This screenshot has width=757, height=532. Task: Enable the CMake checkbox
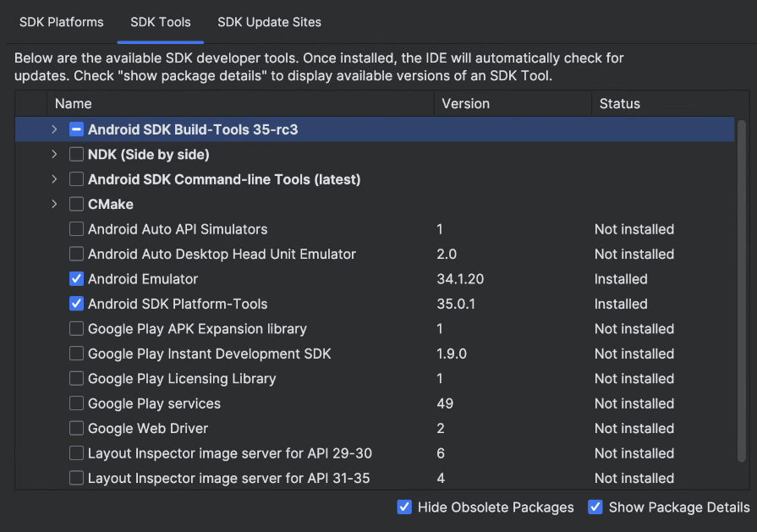tap(77, 204)
